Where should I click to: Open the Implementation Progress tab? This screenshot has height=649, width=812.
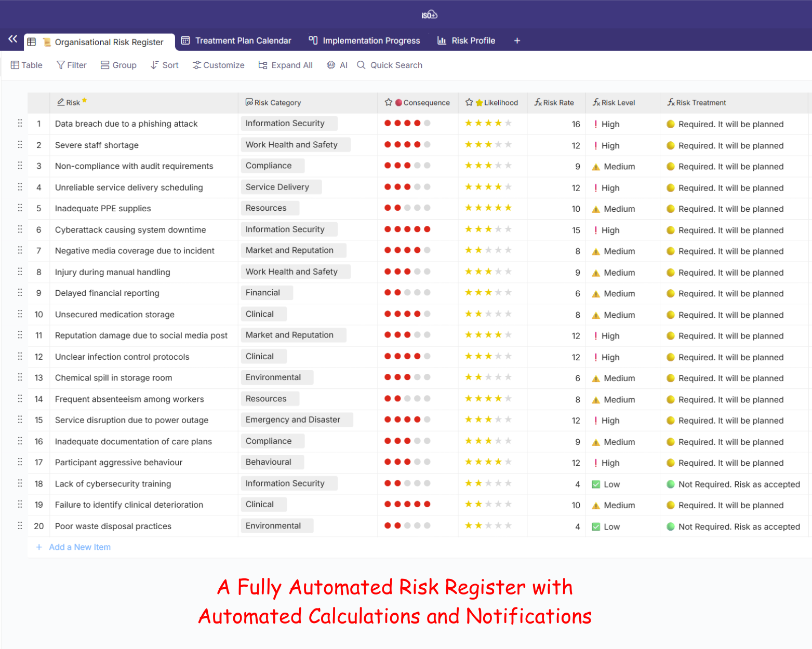tap(364, 40)
